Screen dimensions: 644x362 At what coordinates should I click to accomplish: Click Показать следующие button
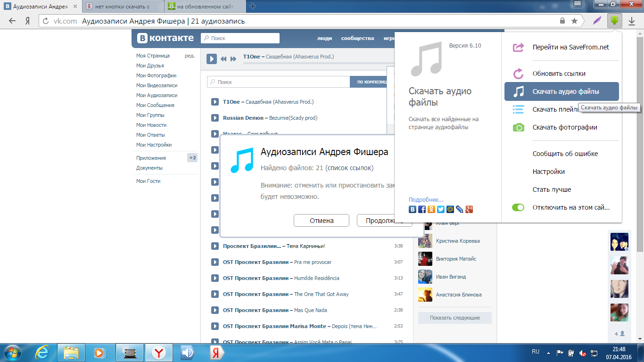pyautogui.click(x=455, y=318)
